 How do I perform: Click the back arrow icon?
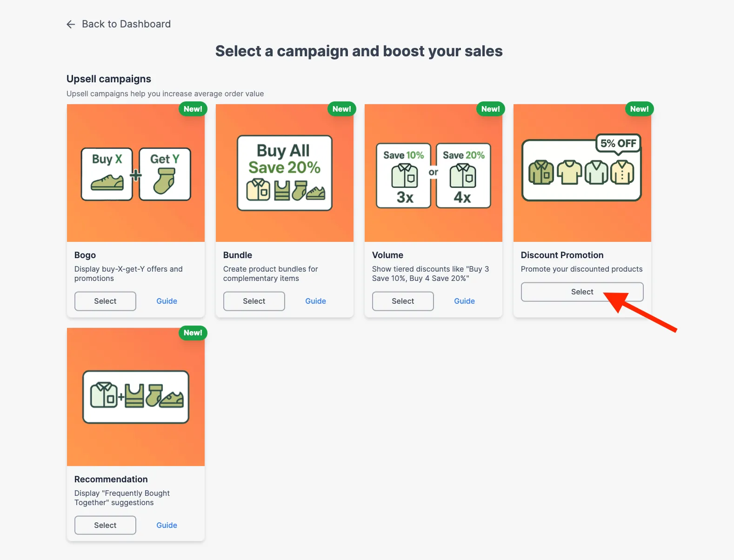tap(71, 24)
